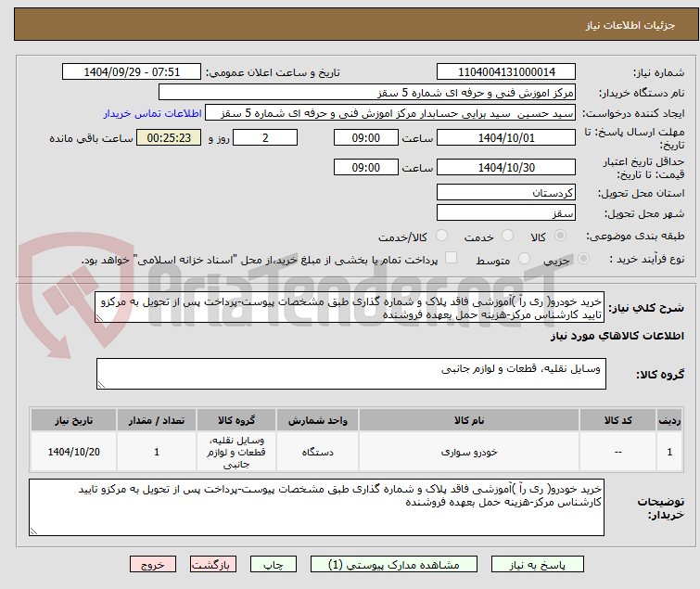Click the نام کالا column header
Image resolution: width=700 pixels, height=589 pixels.
click(469, 420)
